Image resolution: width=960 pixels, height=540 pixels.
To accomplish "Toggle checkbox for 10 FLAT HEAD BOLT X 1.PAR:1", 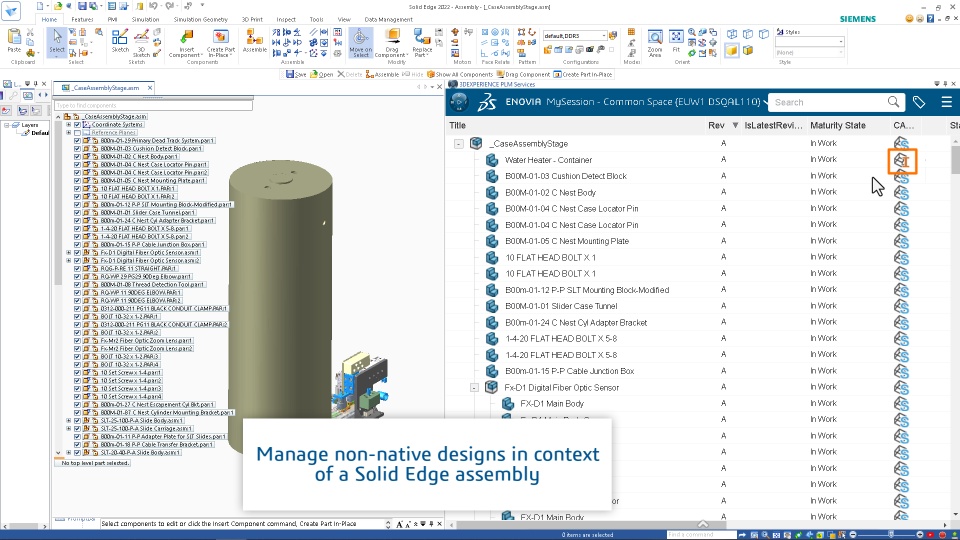I will 77,189.
